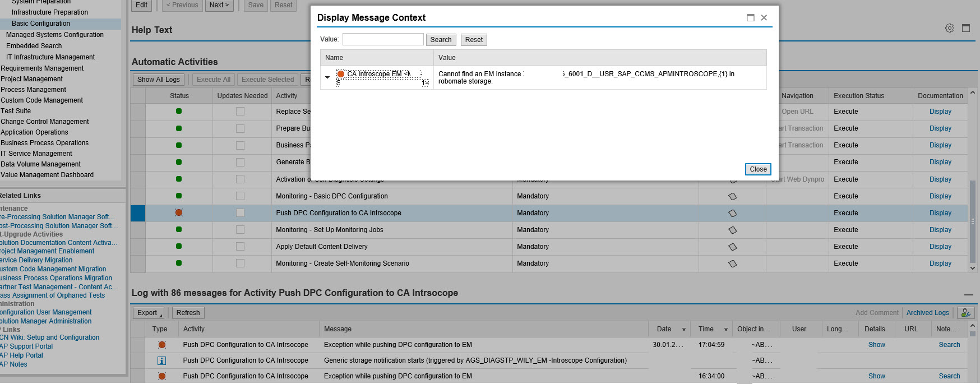Click the Reset button in the dialog
Image resolution: width=980 pixels, height=384 pixels.
pyautogui.click(x=474, y=40)
